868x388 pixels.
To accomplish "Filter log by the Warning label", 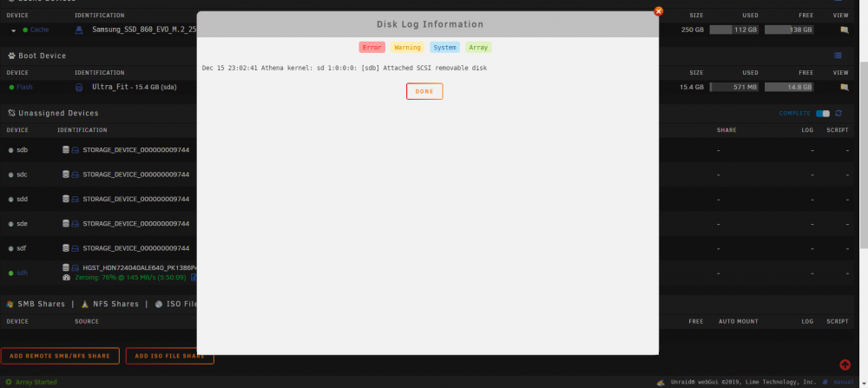I will pyautogui.click(x=407, y=48).
